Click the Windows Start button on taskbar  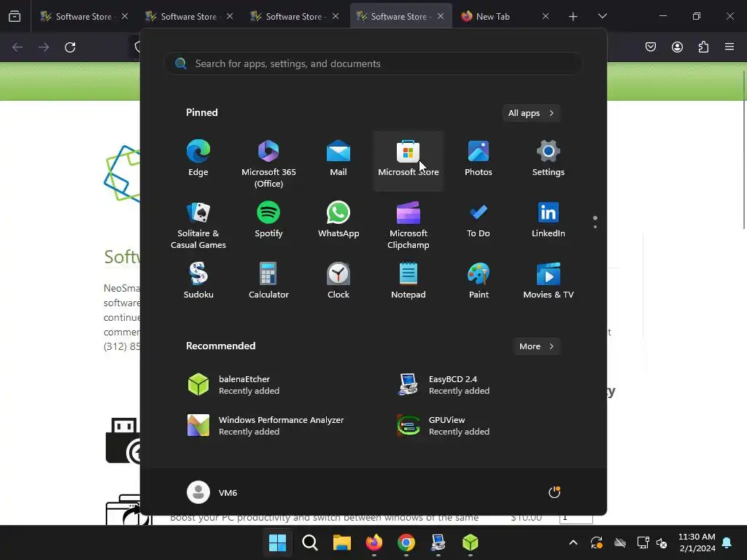click(277, 542)
